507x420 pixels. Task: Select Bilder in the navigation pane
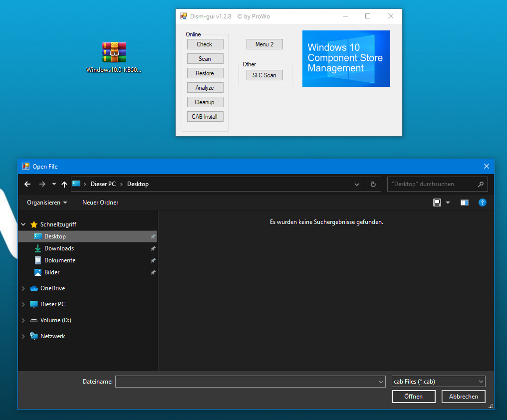88,272
